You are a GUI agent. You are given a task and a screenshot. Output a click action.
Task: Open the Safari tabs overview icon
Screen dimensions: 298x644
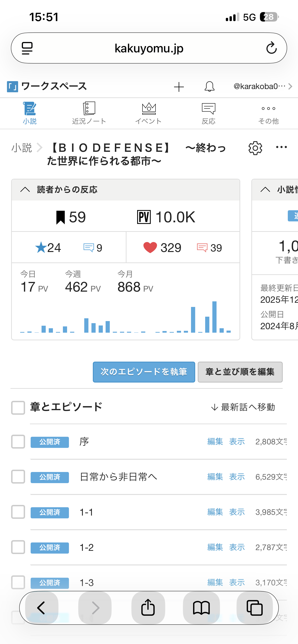point(254,608)
